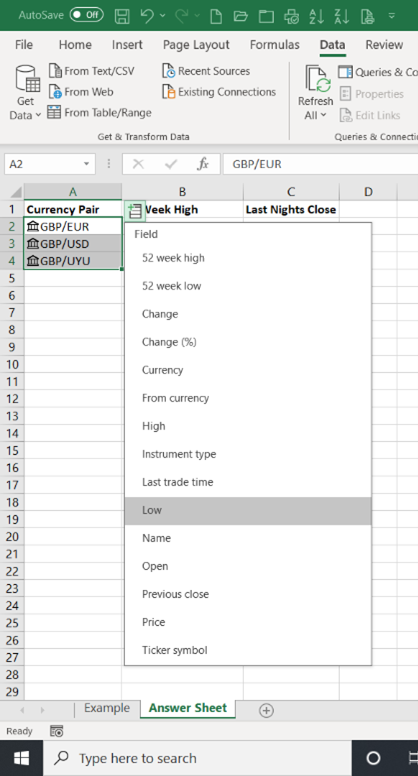Click the New blank document icon
This screenshot has width=418, height=776.
click(216, 16)
